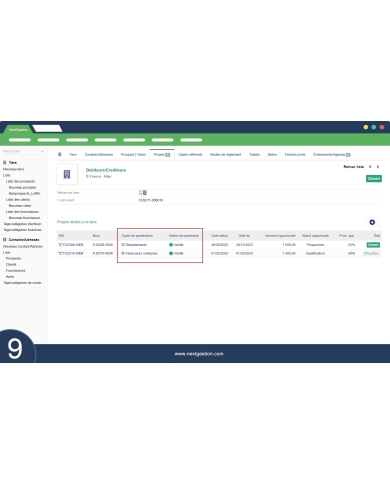
Task: Click the Prospection opportunity status cell
Action: click(x=315, y=245)
